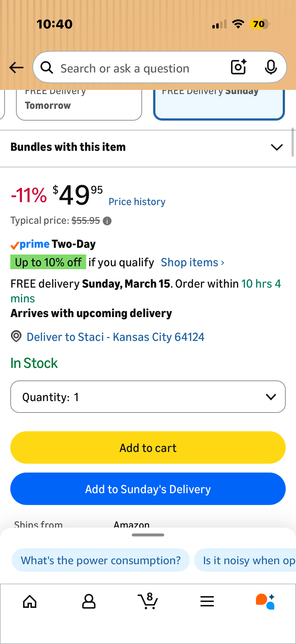Open Quantity dropdown

pos(148,397)
